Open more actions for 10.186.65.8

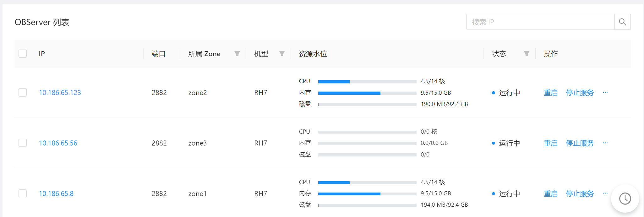[x=606, y=193]
